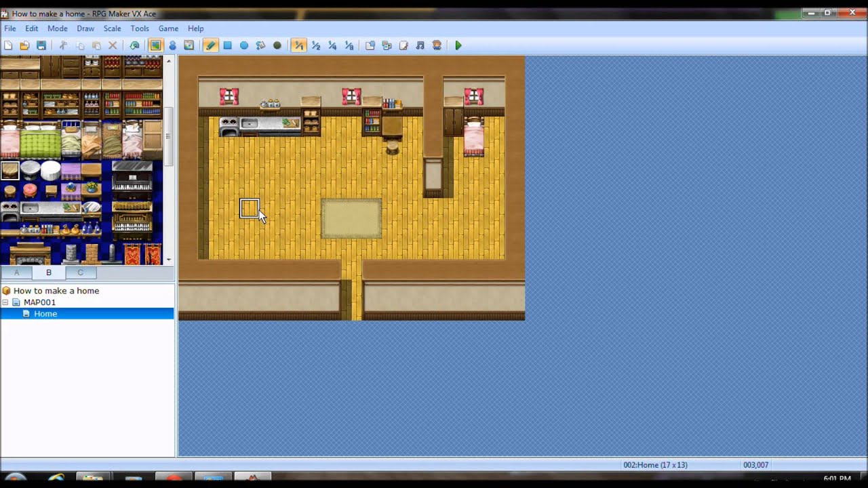868x488 pixels.
Task: Click '002:Home (17 x 13)' status text
Action: [x=655, y=465]
